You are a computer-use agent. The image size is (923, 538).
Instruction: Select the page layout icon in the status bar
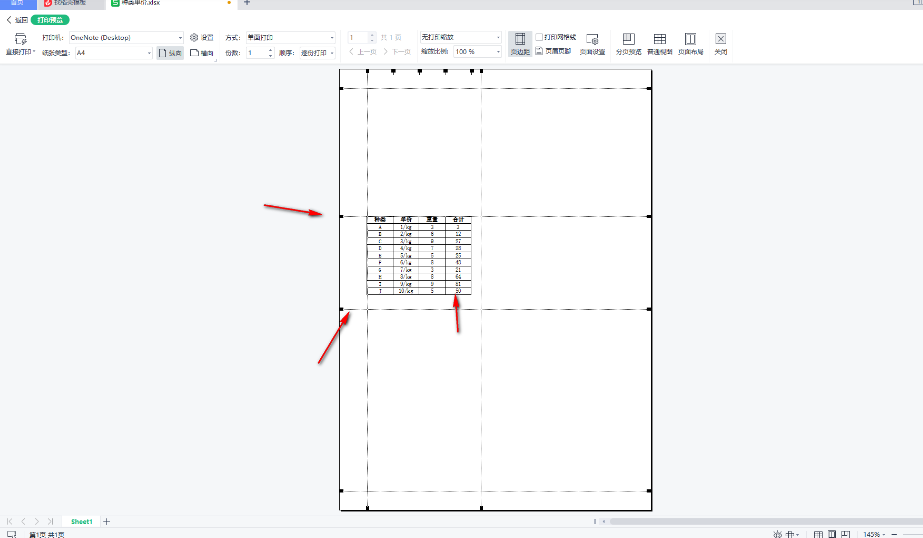(832, 534)
